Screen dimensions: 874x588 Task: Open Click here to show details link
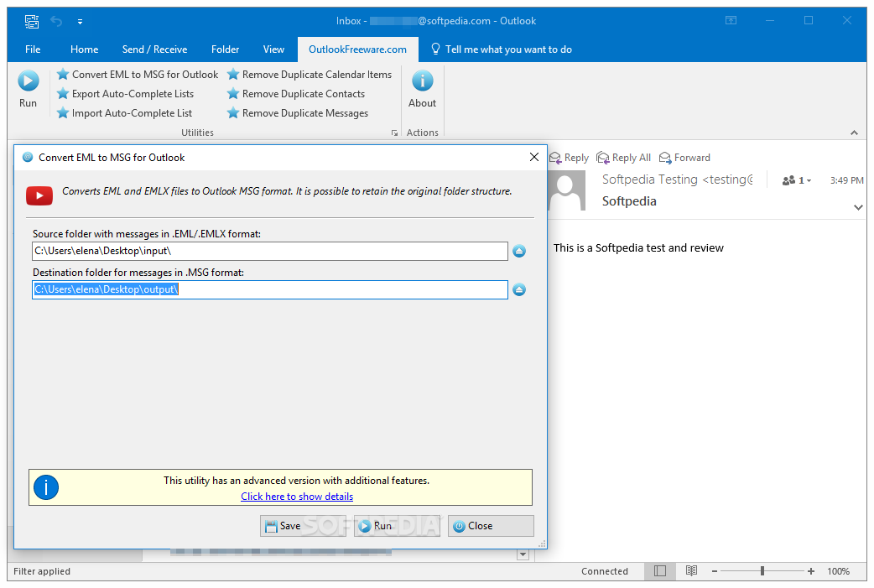point(297,497)
